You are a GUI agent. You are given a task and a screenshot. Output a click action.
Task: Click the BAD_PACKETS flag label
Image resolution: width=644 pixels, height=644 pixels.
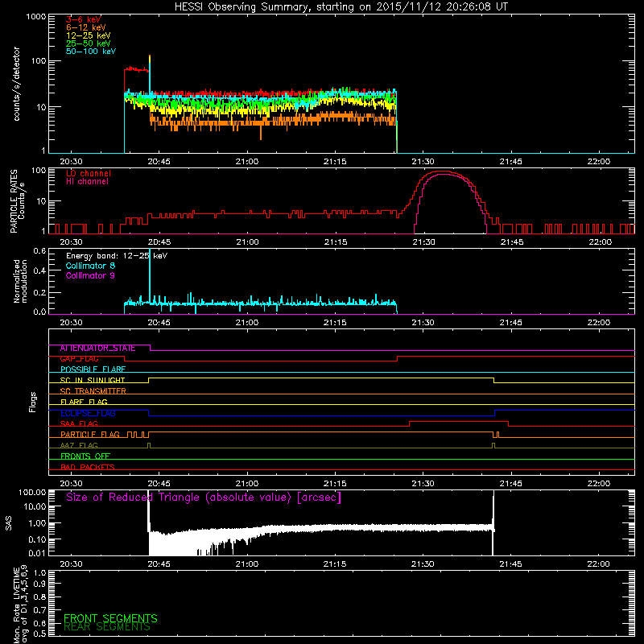(x=88, y=468)
